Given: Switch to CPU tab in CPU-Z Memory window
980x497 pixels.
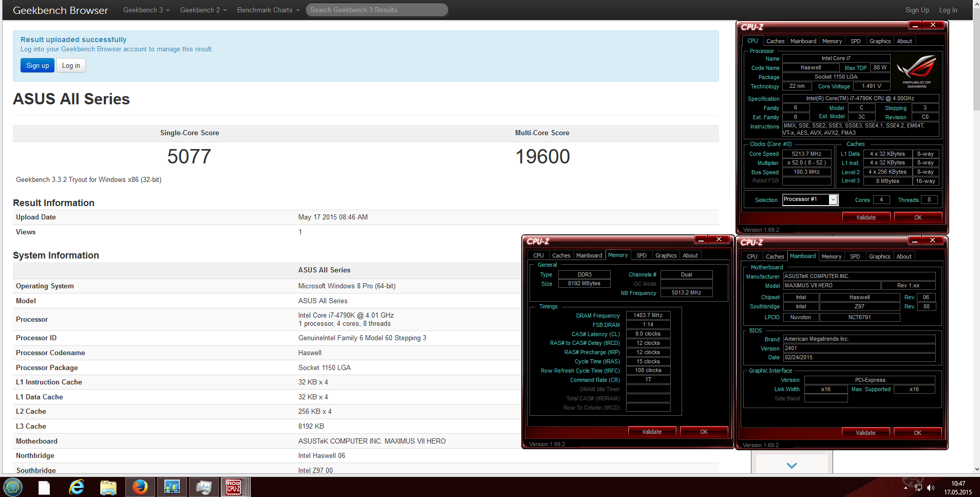Looking at the screenshot, I should click(x=538, y=255).
